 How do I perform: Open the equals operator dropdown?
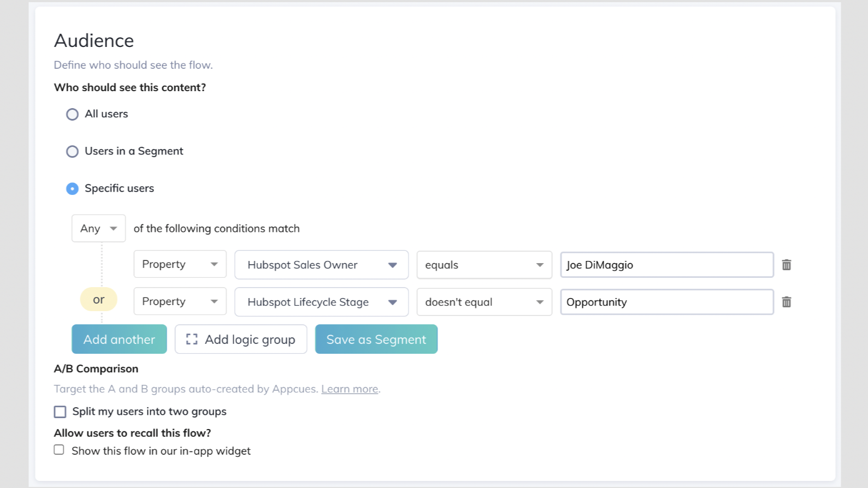coord(484,264)
